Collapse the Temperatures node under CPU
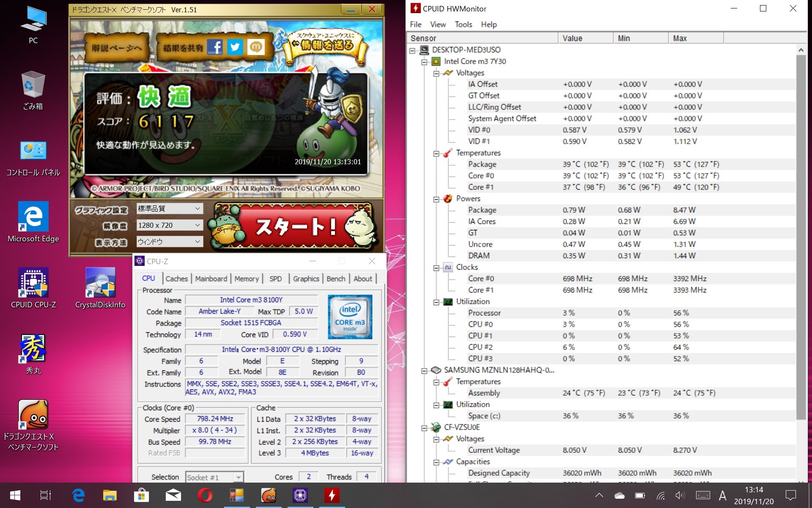812x508 pixels. (x=436, y=153)
